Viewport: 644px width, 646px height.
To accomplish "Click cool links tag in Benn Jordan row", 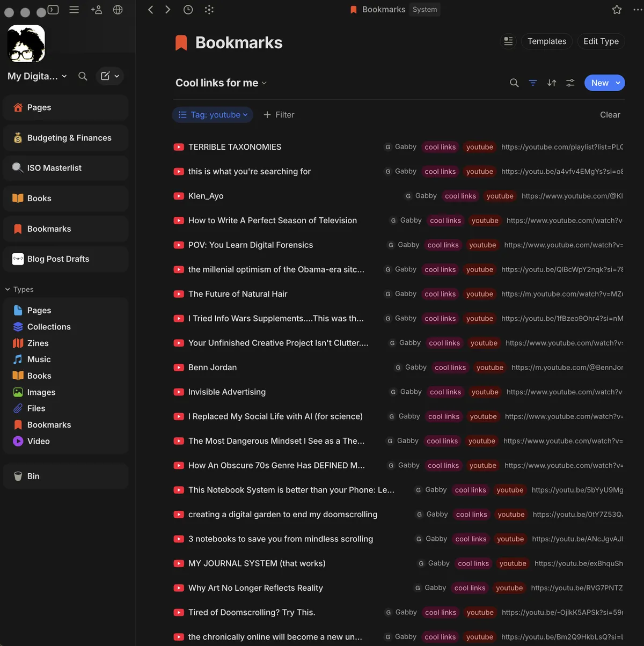I will [x=450, y=368].
